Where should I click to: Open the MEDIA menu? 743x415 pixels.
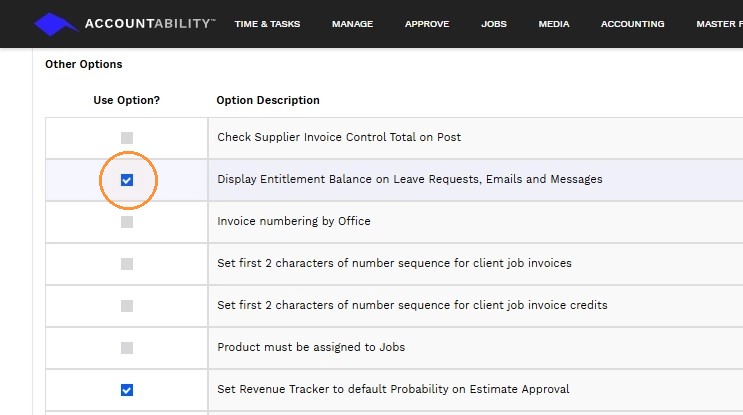click(553, 24)
